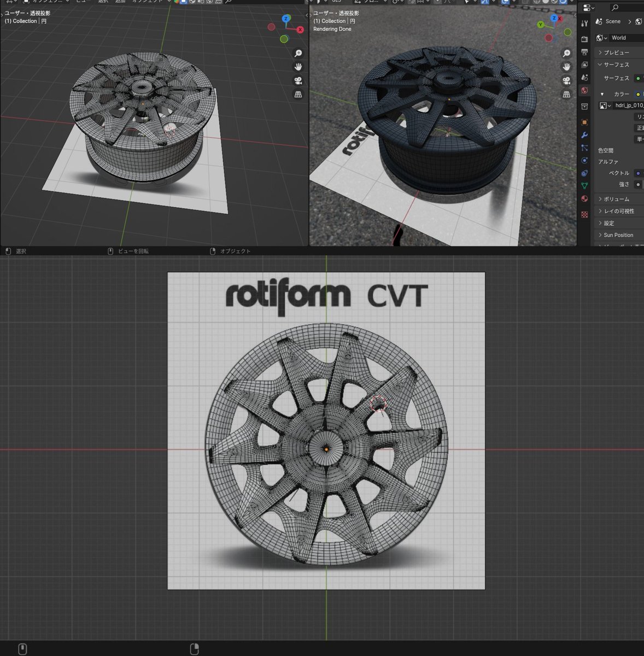Open the Object Data (mesh) properties tab

pos(584,186)
